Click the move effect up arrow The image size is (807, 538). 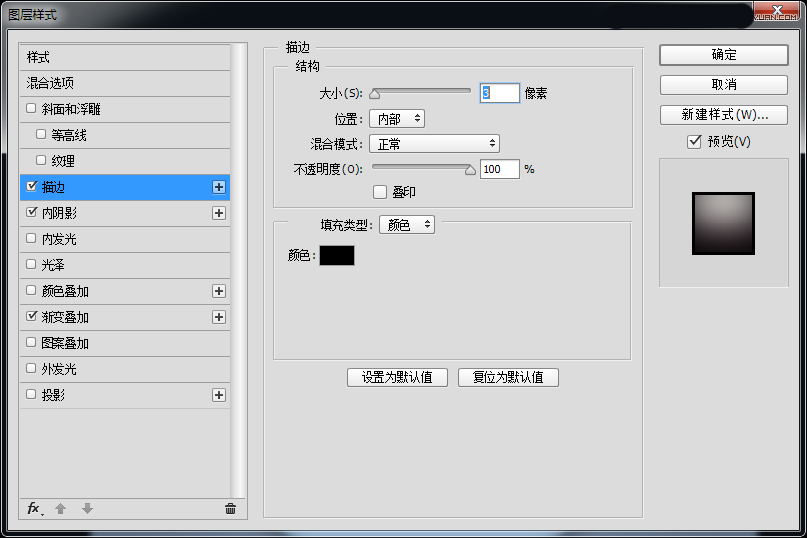click(x=61, y=508)
